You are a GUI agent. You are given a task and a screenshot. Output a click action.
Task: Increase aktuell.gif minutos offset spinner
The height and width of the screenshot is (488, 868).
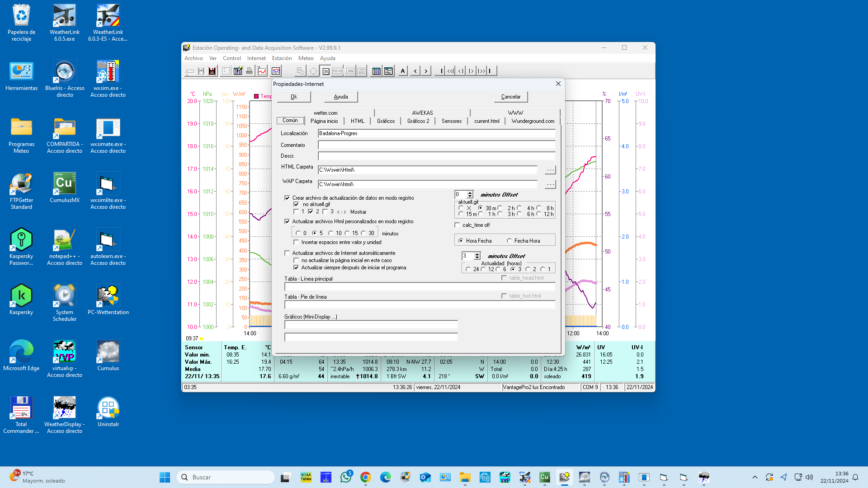pos(470,192)
